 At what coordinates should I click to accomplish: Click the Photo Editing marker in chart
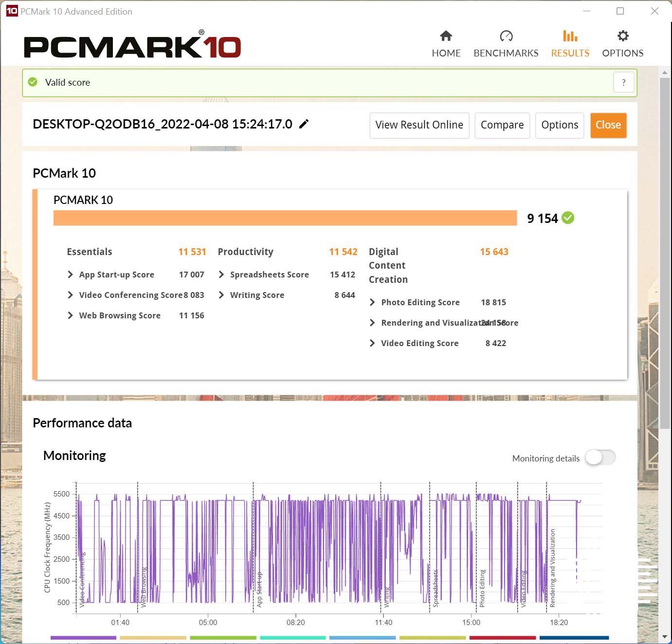[482, 588]
